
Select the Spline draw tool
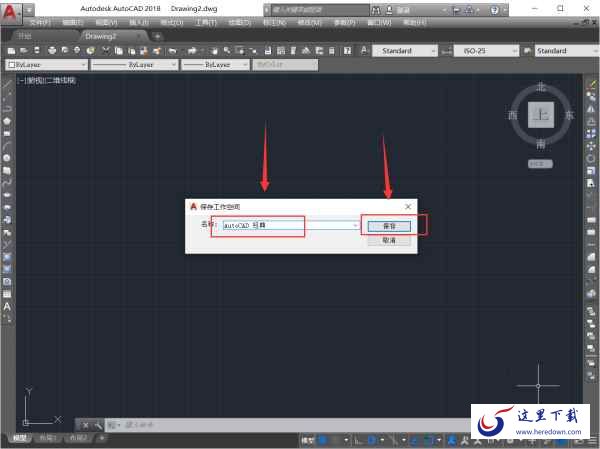click(x=7, y=183)
